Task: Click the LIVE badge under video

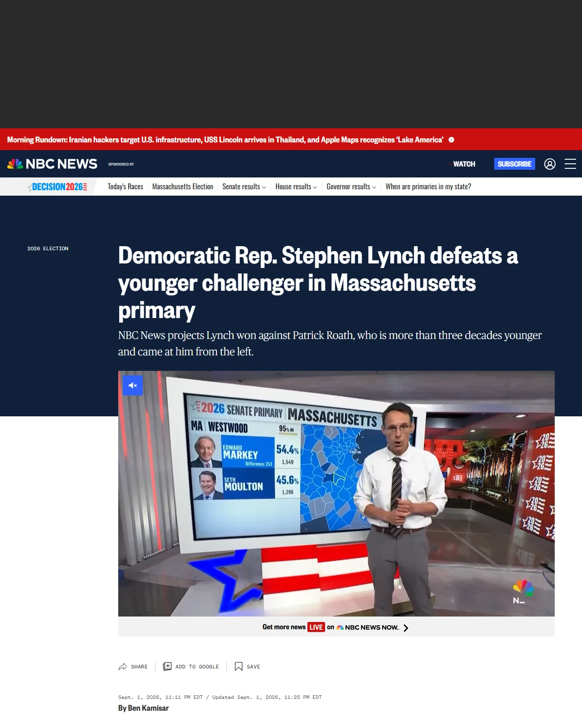Action: [316, 627]
